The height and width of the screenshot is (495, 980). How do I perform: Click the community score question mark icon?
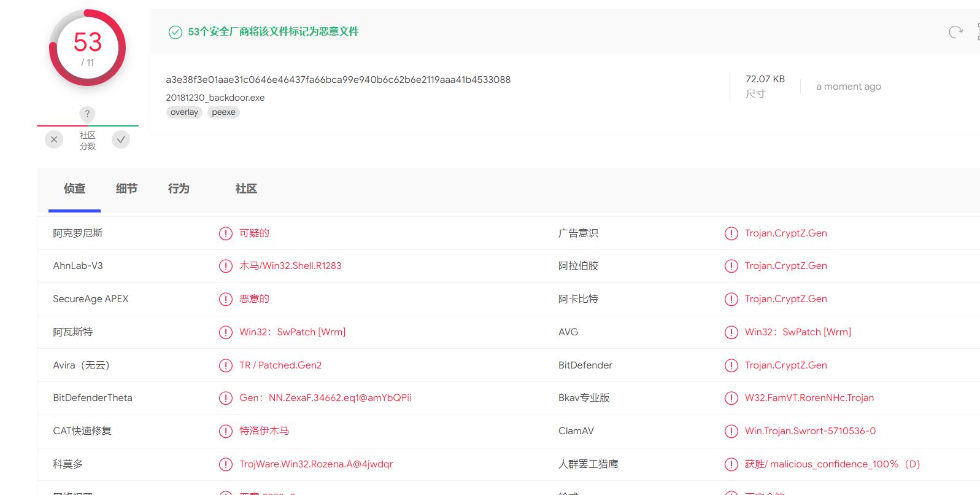87,114
